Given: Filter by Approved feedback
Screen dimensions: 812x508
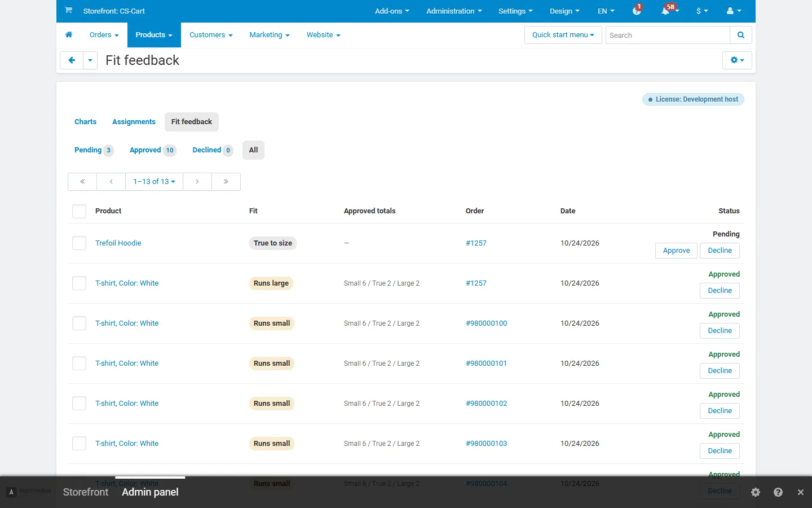Looking at the screenshot, I should tap(152, 150).
